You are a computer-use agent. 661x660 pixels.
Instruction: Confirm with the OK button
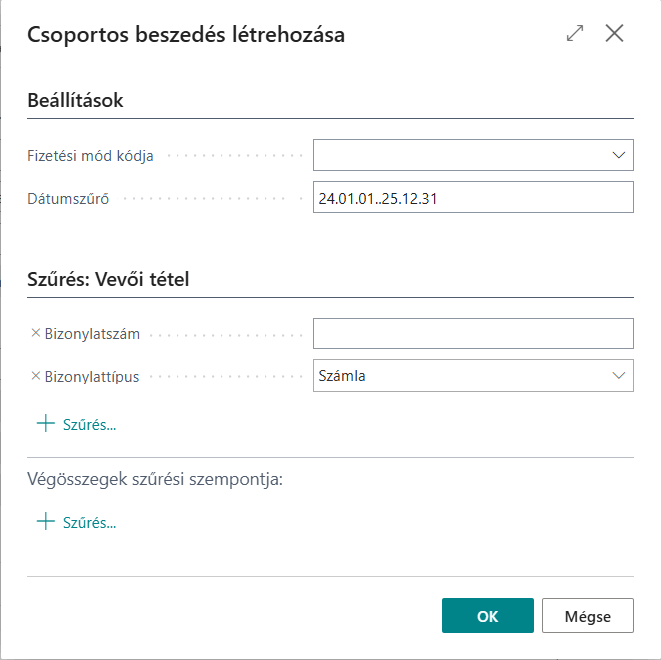pyautogui.click(x=487, y=616)
